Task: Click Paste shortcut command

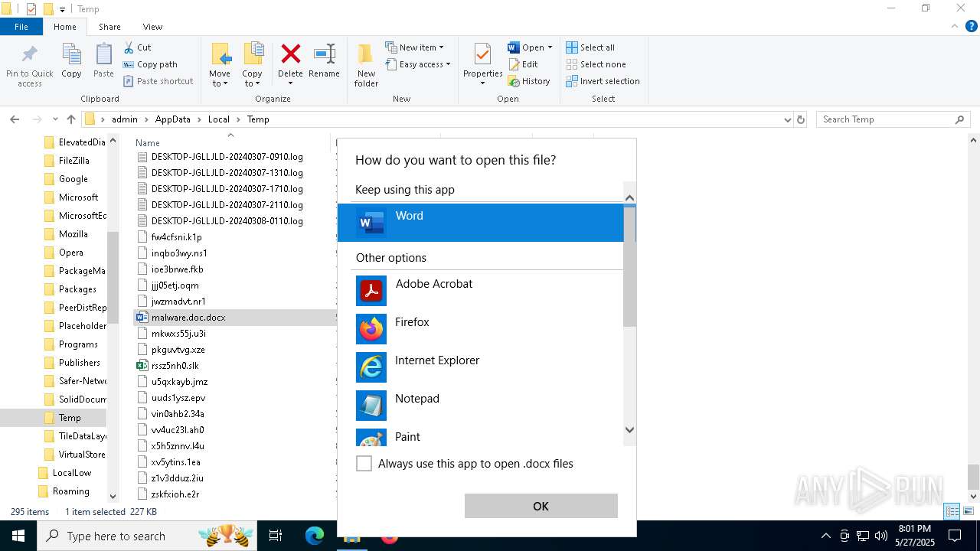Action: [x=158, y=81]
